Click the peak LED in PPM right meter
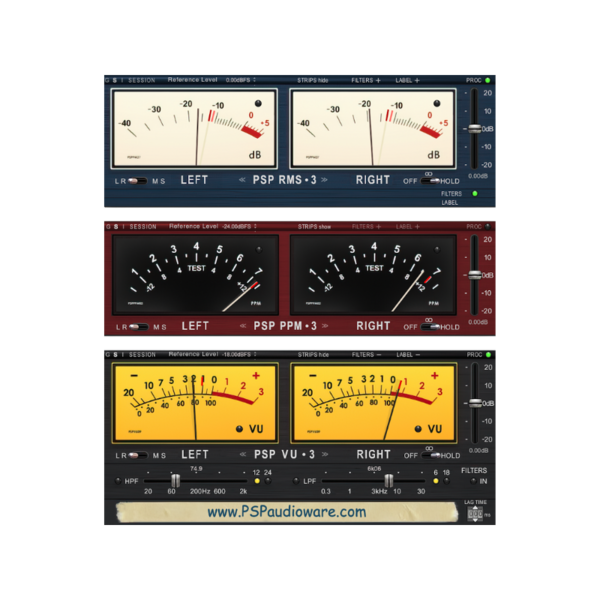Screen dimensions: 600x600 tap(437, 249)
